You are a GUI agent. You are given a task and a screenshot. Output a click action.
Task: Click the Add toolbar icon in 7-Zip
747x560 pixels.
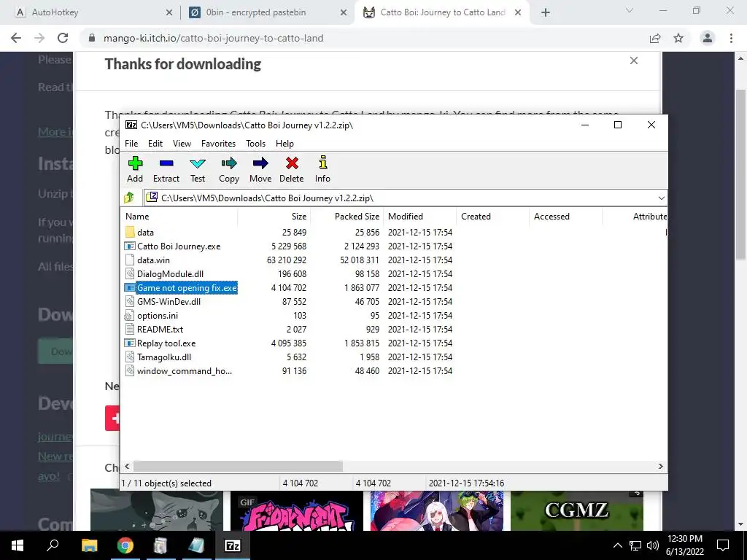135,163
